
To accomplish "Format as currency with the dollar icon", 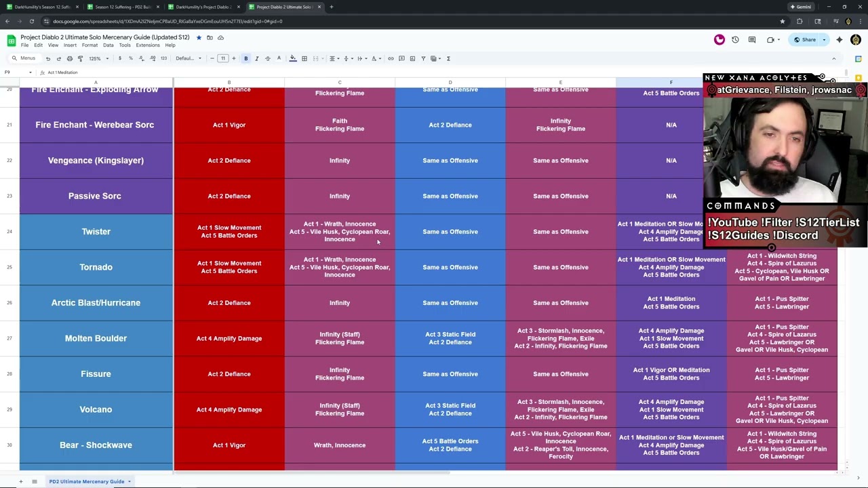I will 120,58.
